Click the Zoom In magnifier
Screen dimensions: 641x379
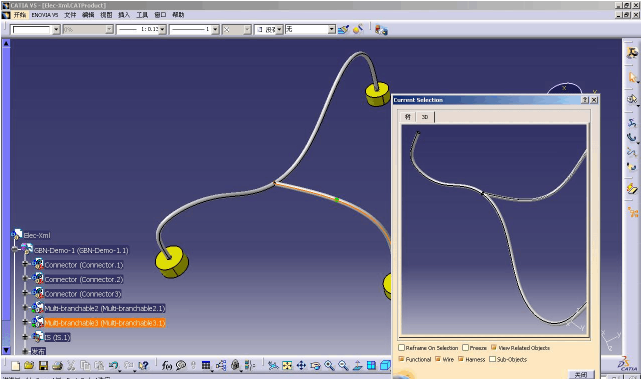[329, 366]
